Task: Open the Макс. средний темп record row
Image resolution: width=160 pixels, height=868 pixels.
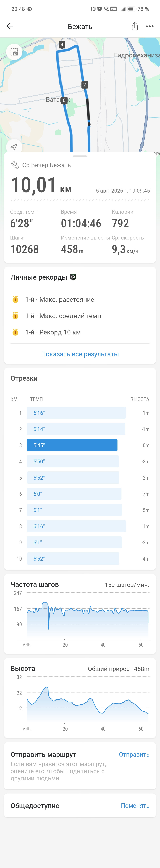Action: tap(80, 316)
